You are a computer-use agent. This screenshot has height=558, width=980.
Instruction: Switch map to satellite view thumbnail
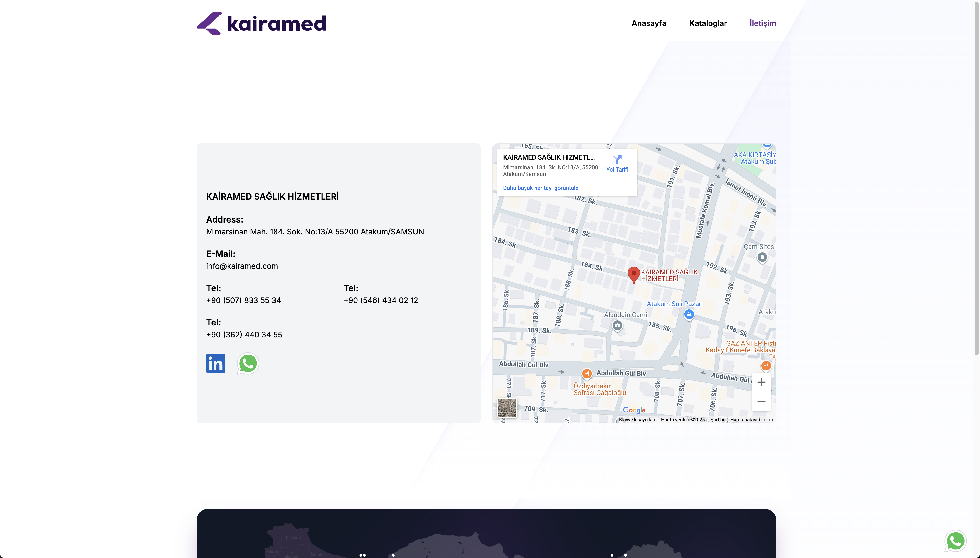pyautogui.click(x=507, y=407)
